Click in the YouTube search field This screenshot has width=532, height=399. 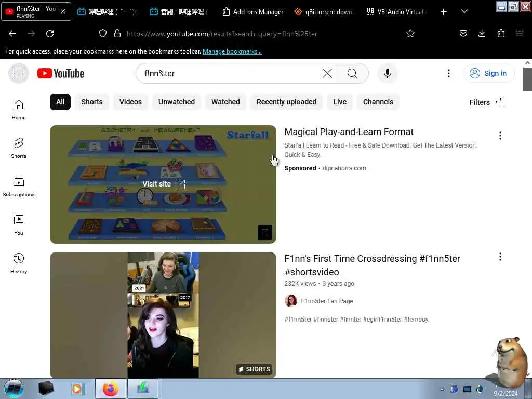[x=232, y=73]
